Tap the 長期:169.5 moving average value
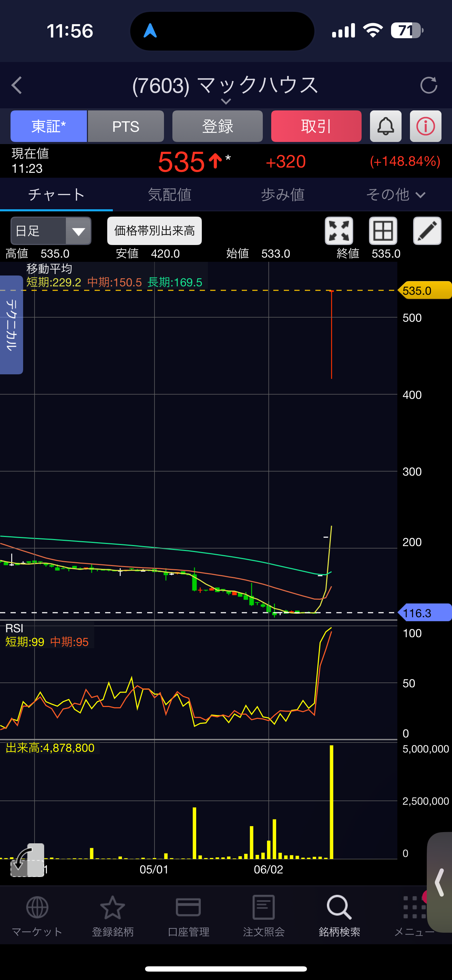 point(175,282)
